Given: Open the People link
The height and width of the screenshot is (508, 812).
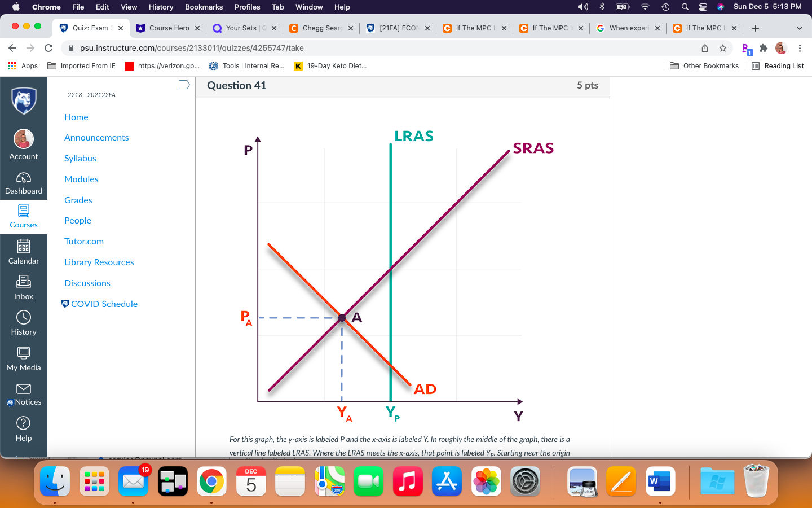Looking at the screenshot, I should [x=78, y=221].
